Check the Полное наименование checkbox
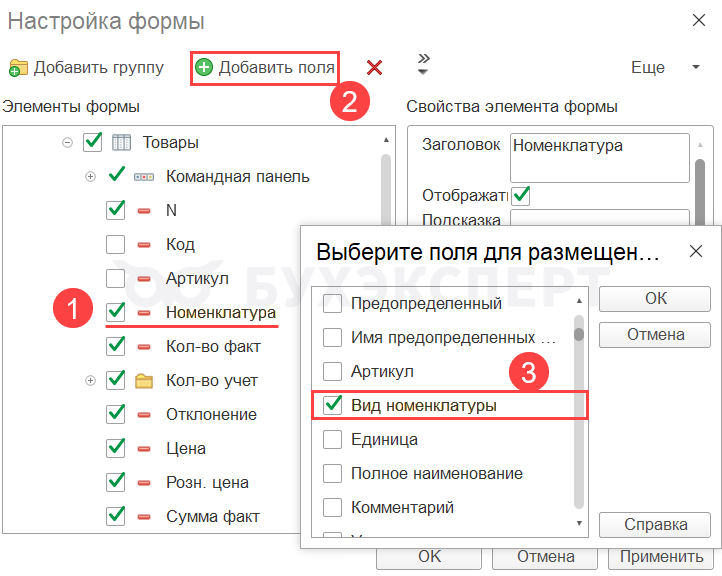 [x=332, y=474]
